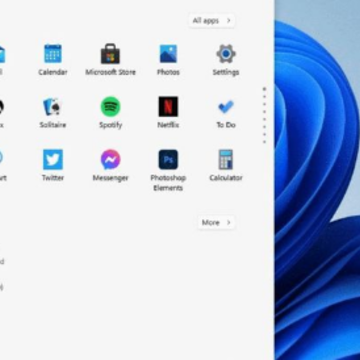
Task: Launch the Solitaire card game icon
Action: point(53,107)
